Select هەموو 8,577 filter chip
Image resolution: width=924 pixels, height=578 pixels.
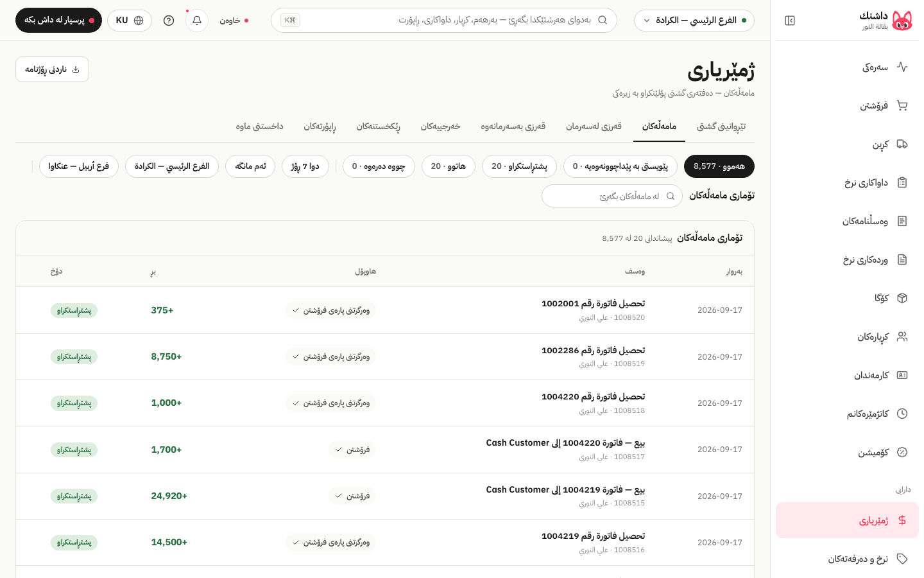(x=719, y=166)
